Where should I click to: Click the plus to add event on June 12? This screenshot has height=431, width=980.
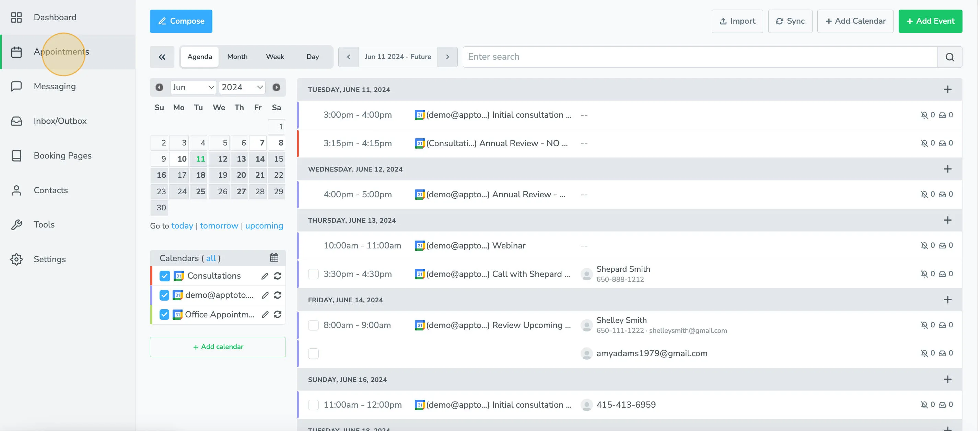point(948,169)
